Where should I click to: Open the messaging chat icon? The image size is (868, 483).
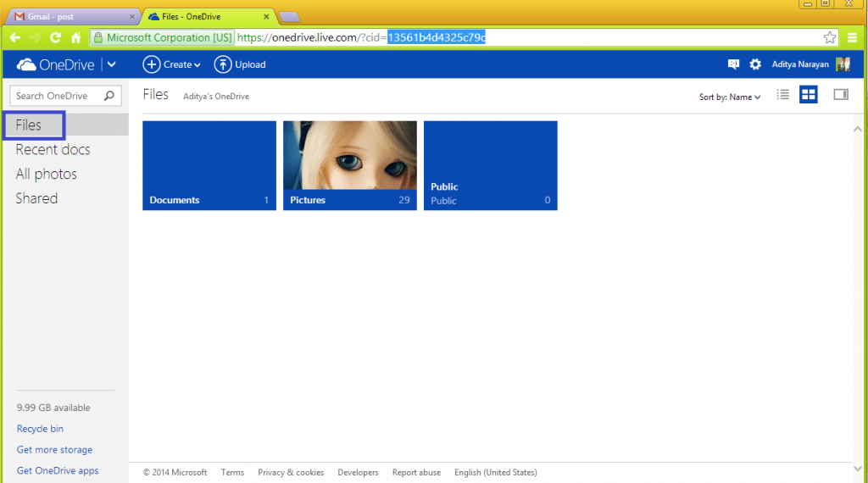(x=733, y=64)
